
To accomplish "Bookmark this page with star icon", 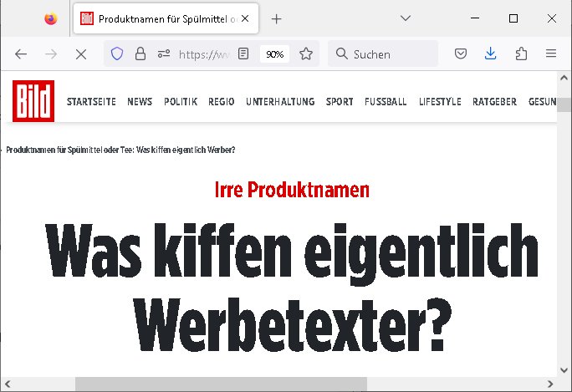I will tap(306, 53).
